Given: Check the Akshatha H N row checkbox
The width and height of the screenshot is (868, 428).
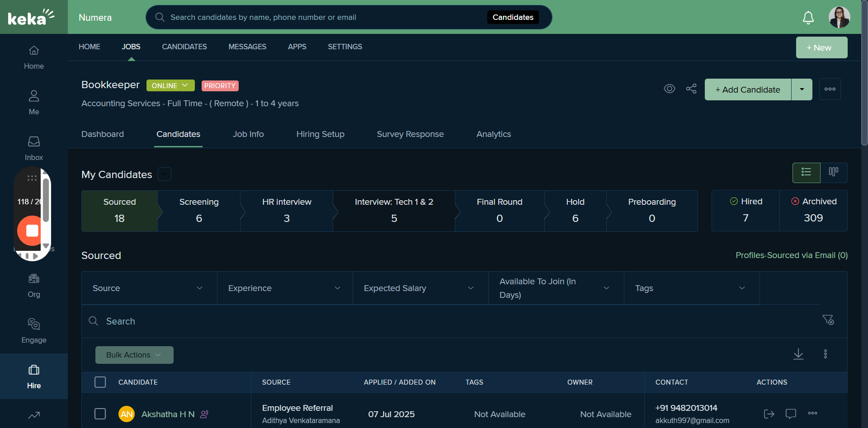Looking at the screenshot, I should [100, 414].
